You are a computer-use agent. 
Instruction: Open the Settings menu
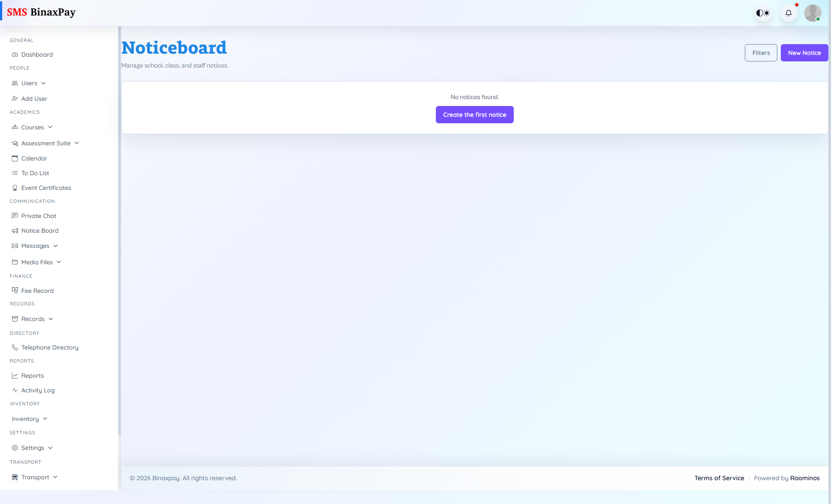click(32, 448)
